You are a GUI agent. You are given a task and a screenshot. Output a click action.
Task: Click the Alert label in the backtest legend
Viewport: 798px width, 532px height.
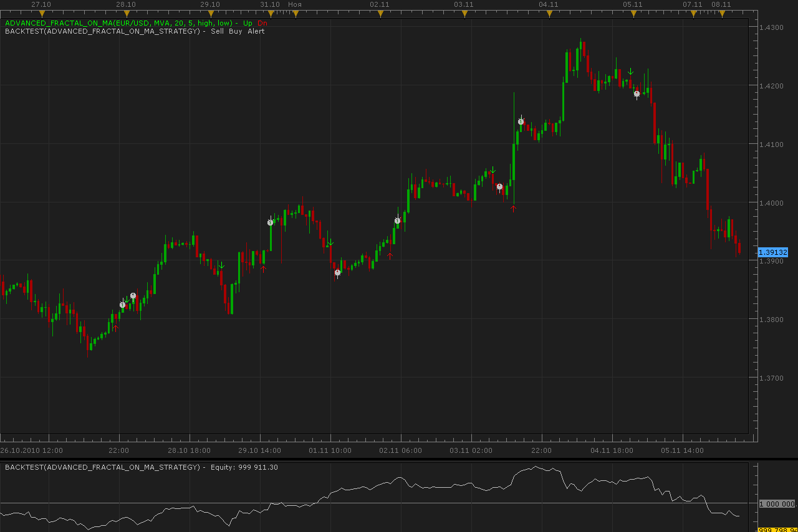(x=256, y=31)
